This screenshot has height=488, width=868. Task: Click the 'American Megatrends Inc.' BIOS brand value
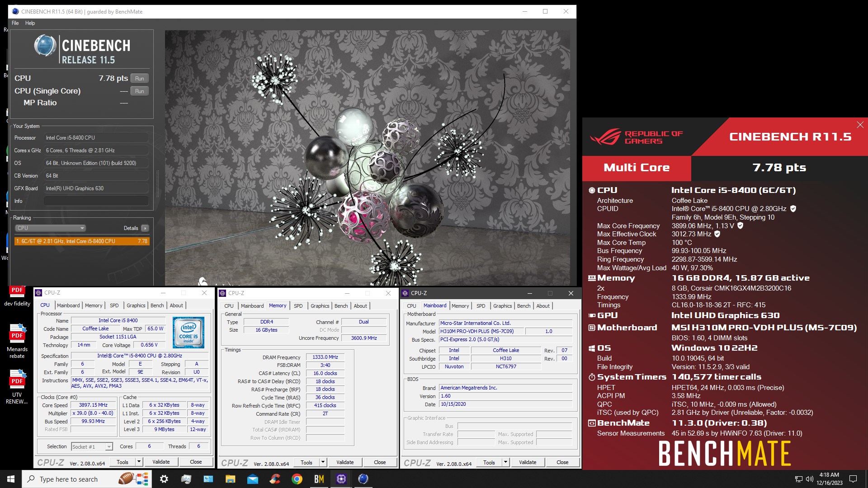coord(506,388)
